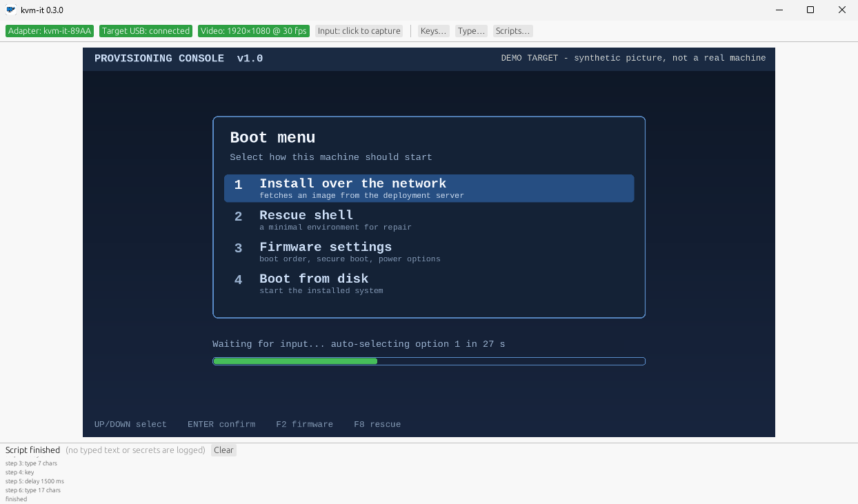Click the kvm-it app icon in title bar

click(x=10, y=10)
